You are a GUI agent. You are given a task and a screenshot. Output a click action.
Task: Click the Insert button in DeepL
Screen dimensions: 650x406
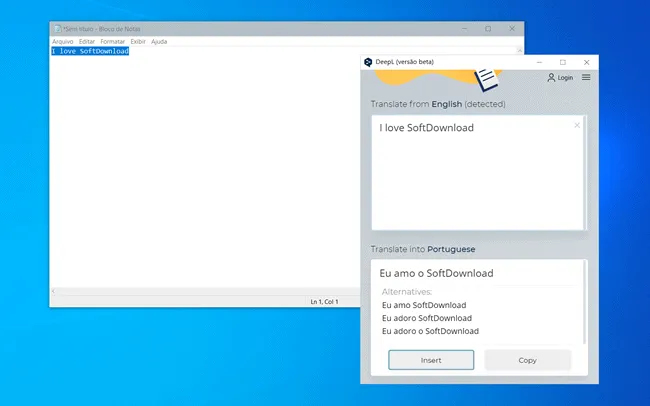tap(431, 360)
